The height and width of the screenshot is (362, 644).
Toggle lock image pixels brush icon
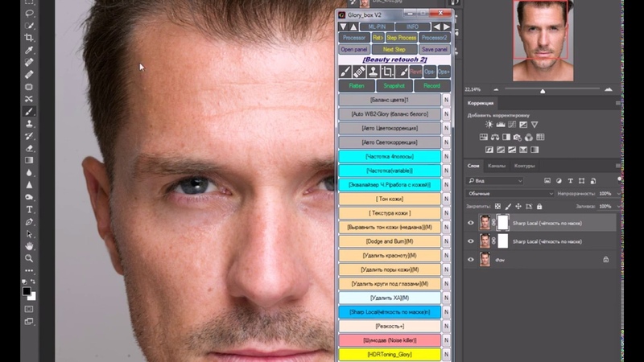[x=508, y=207]
